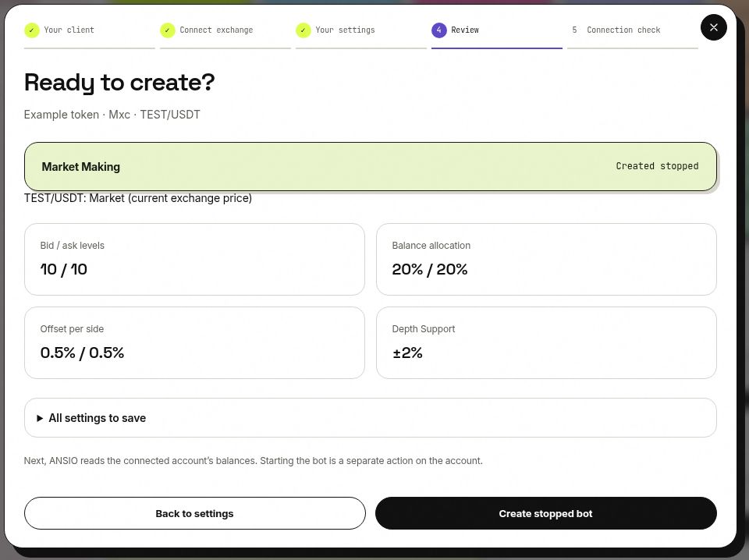Expand All settings to save
The width and height of the screenshot is (749, 560).
[x=370, y=418]
